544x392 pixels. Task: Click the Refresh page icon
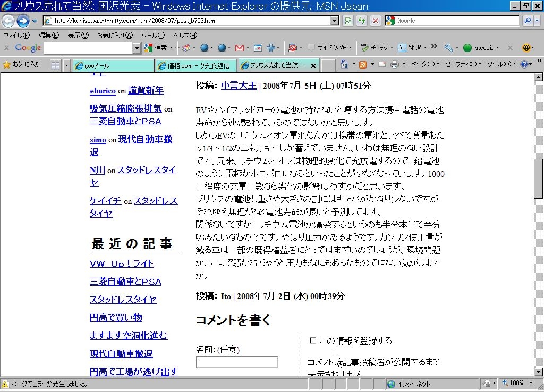(x=362, y=21)
